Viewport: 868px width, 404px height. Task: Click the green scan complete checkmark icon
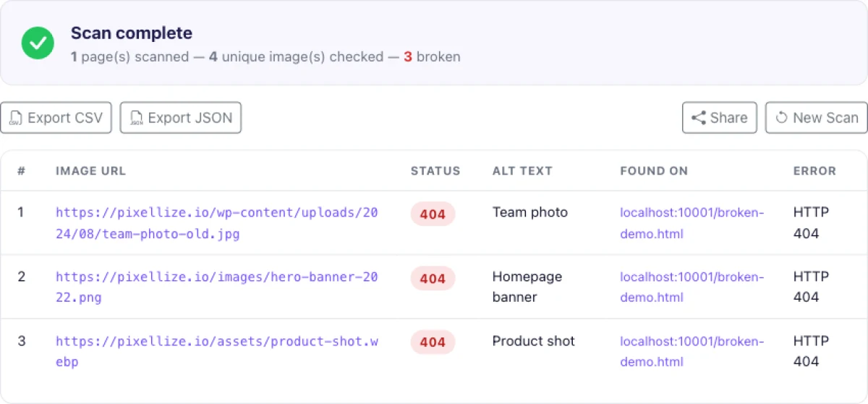point(38,43)
